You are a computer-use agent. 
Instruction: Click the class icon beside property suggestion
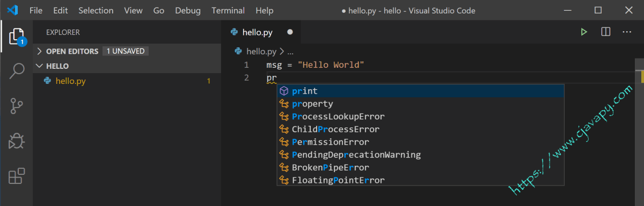pyautogui.click(x=284, y=104)
